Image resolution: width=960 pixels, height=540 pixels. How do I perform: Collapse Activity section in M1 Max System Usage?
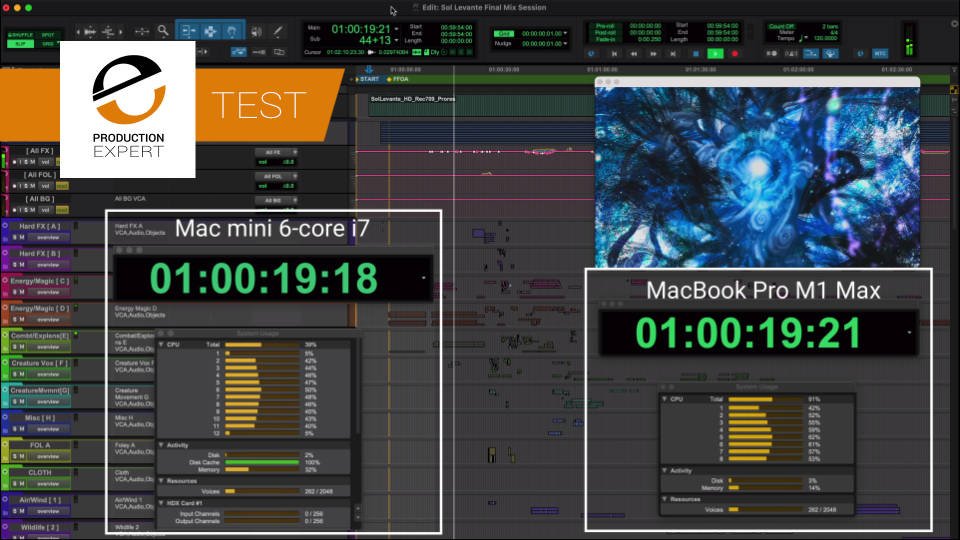(665, 470)
